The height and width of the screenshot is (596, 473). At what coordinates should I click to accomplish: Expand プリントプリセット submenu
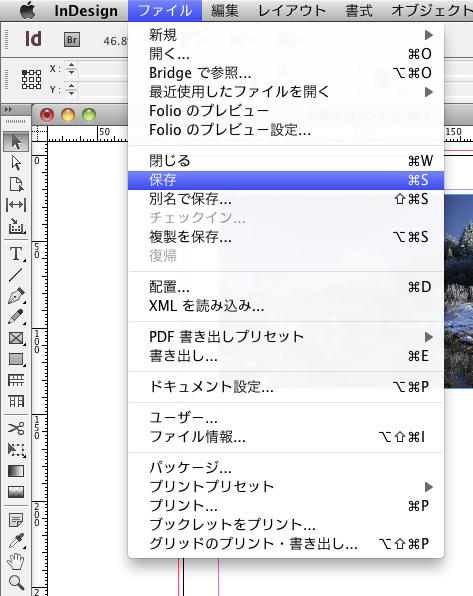point(286,487)
